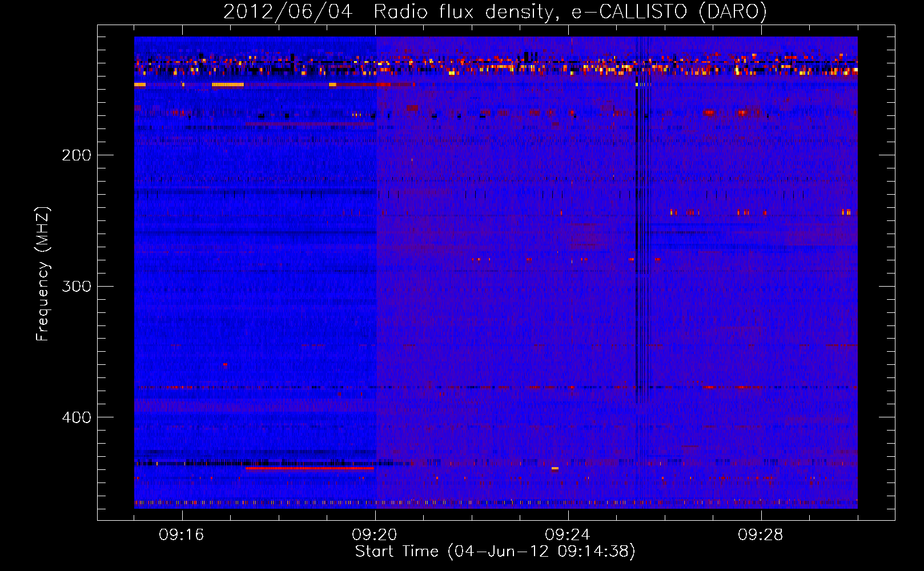The width and height of the screenshot is (924, 571).
Task: Select the Start Time axis caption
Action: click(x=495, y=552)
